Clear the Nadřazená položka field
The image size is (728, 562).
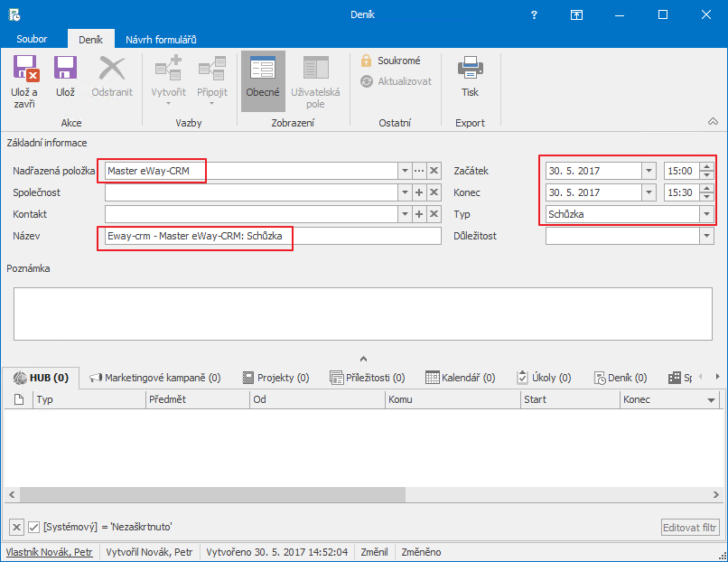[434, 171]
